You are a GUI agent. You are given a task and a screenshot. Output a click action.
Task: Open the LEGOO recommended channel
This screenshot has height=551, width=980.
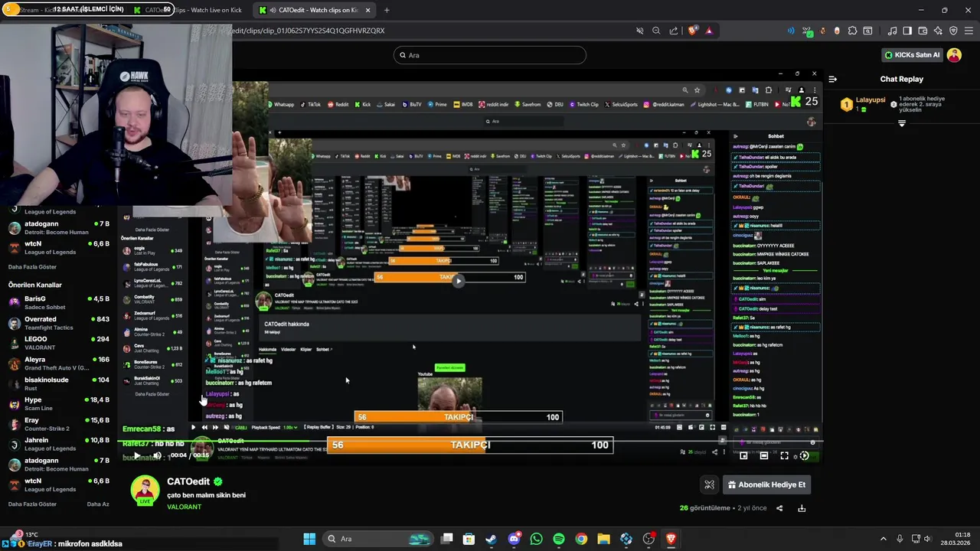[59, 343]
